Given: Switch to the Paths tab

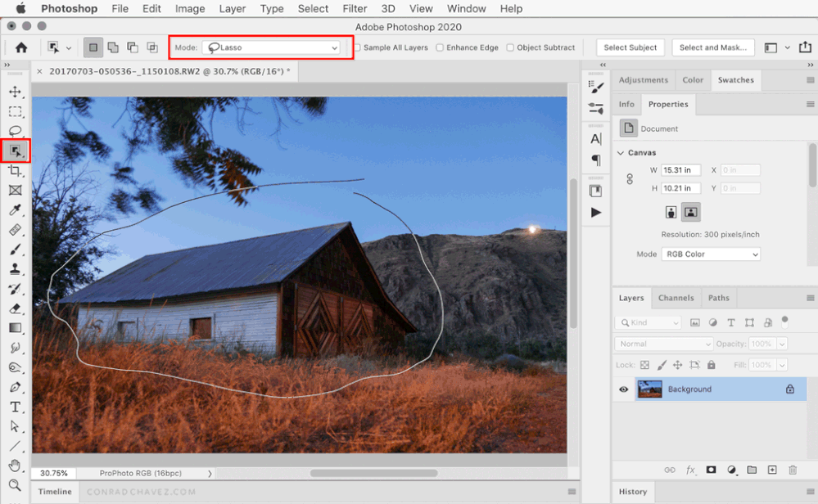Looking at the screenshot, I should tap(718, 298).
